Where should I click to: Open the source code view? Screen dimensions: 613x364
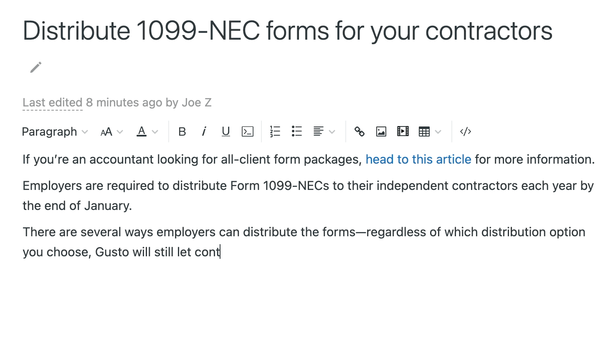[466, 131]
